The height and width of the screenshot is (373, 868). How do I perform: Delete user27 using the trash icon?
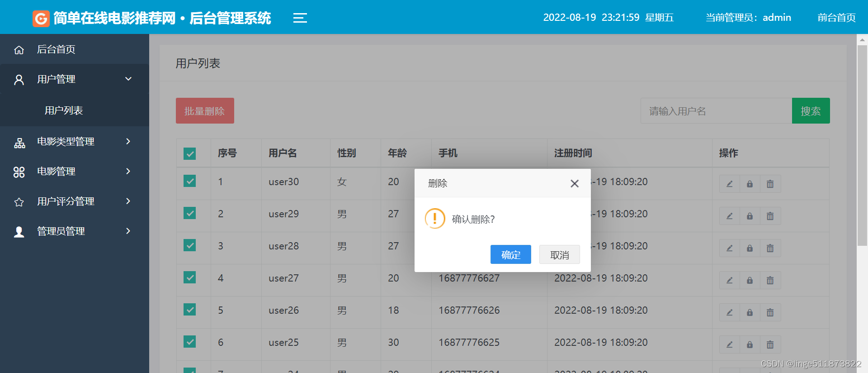click(x=770, y=280)
